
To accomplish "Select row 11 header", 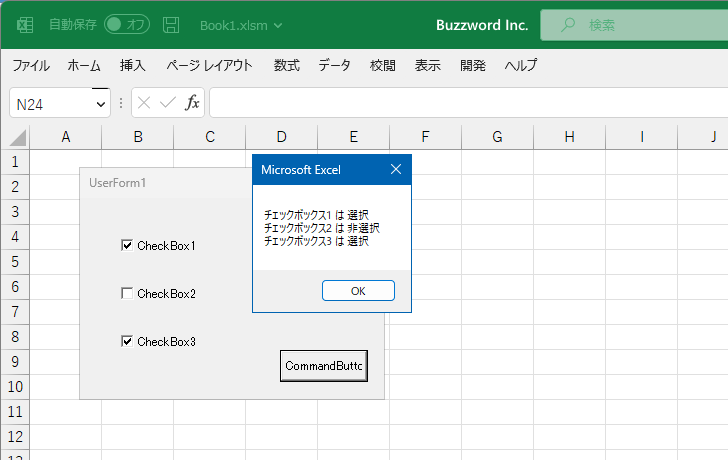I will coord(15,412).
